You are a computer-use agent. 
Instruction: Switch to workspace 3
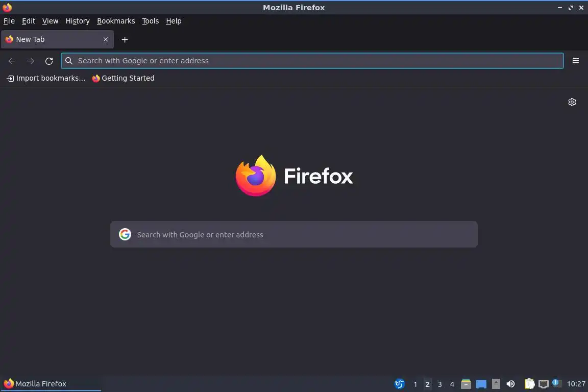[x=440, y=384]
